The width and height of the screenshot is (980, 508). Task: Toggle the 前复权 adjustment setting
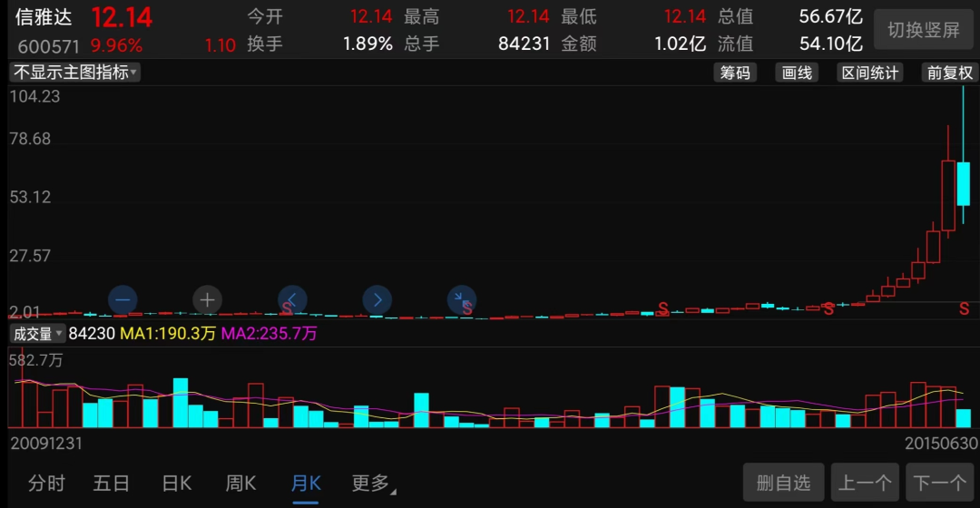950,73
